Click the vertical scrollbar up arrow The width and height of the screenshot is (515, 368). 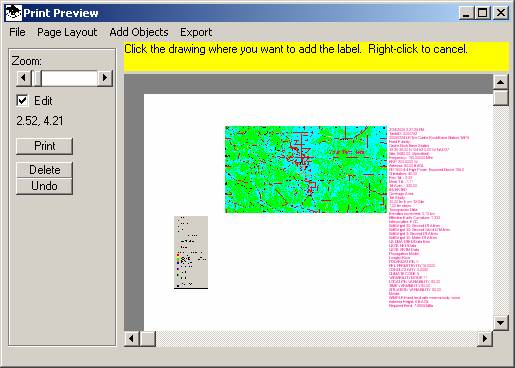point(501,82)
